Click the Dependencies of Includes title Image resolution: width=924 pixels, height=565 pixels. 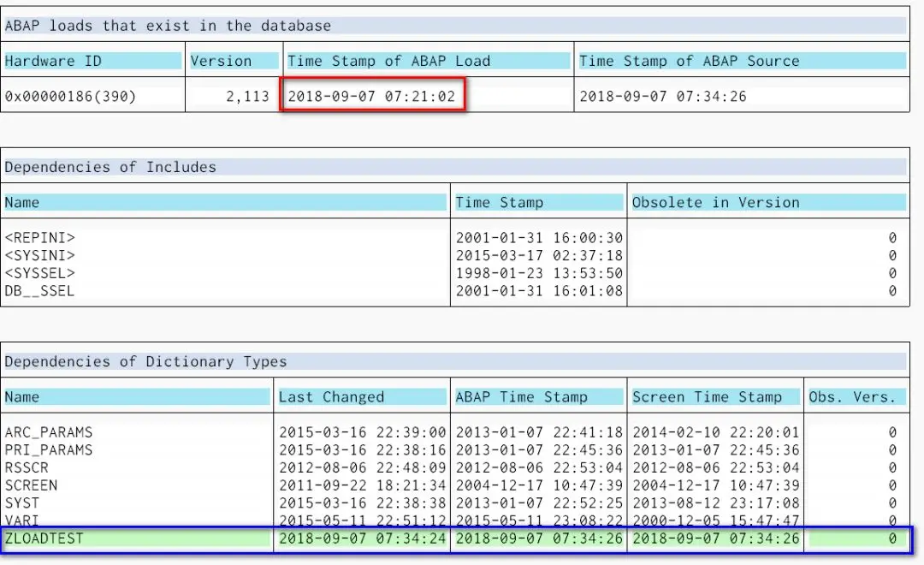tap(110, 168)
